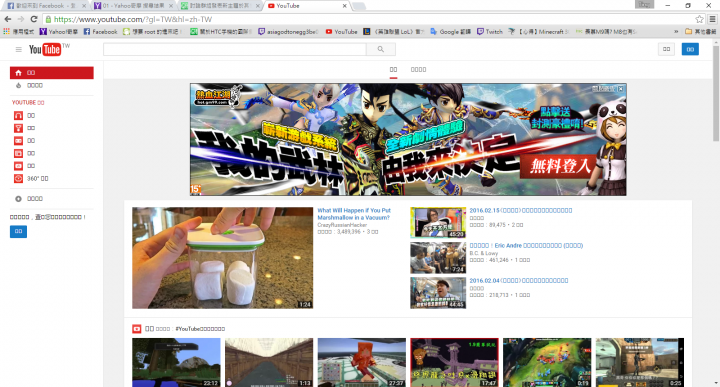
Task: Click the browser address bar URL
Action: click(133, 19)
